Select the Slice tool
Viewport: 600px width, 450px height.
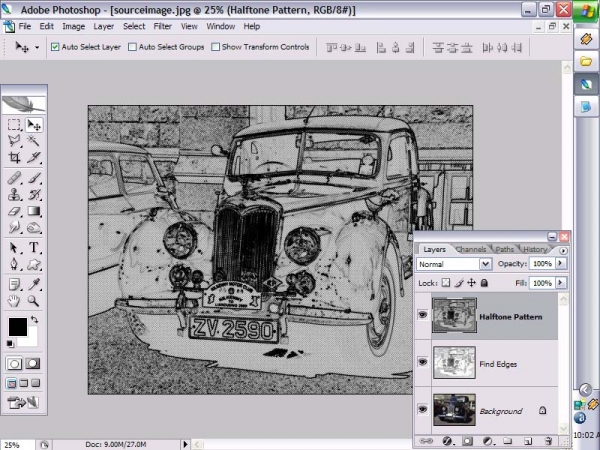34,157
